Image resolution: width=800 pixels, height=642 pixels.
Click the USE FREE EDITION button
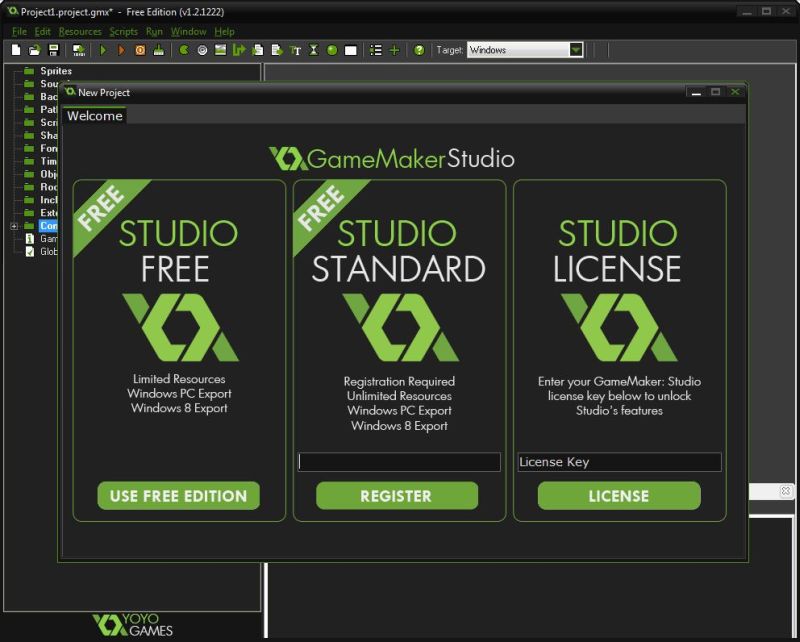pos(178,496)
